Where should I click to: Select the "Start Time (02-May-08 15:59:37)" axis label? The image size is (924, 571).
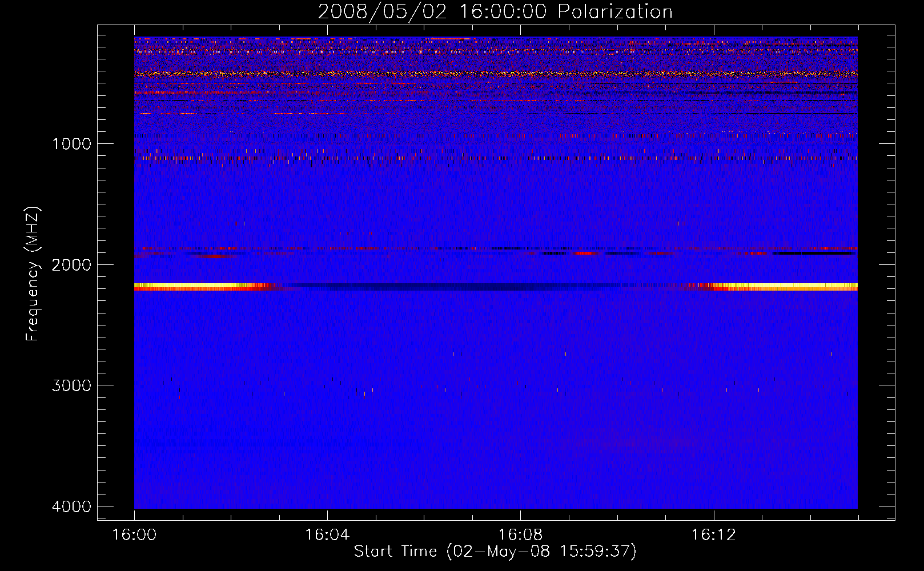[x=495, y=552]
